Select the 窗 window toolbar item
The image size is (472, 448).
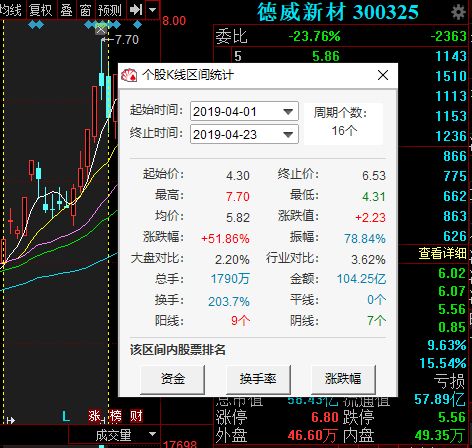[x=85, y=10]
